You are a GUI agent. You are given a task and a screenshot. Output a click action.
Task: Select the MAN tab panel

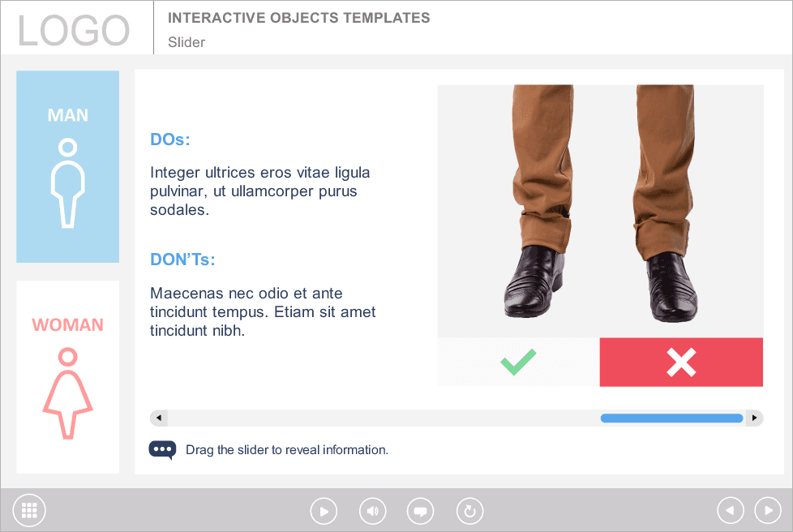(x=68, y=166)
